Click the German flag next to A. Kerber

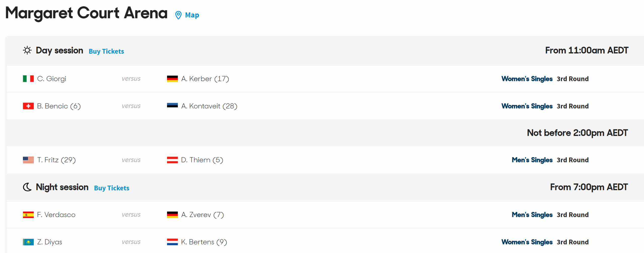[x=172, y=79]
